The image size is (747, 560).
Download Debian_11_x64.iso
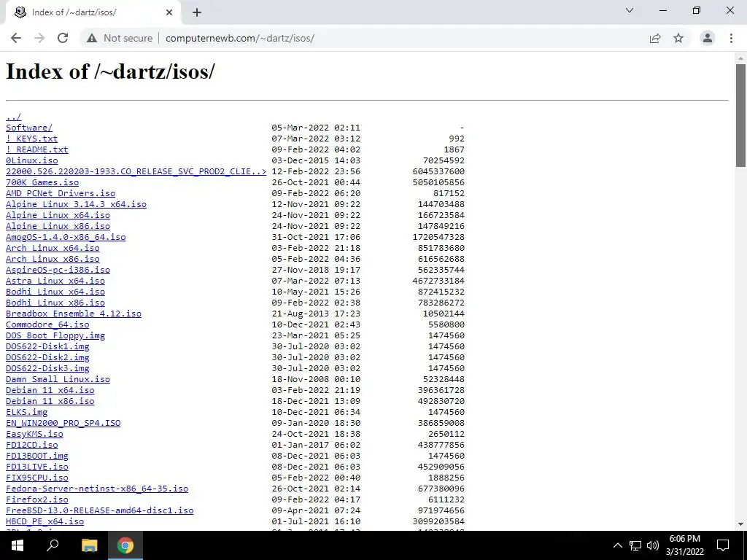click(x=50, y=391)
